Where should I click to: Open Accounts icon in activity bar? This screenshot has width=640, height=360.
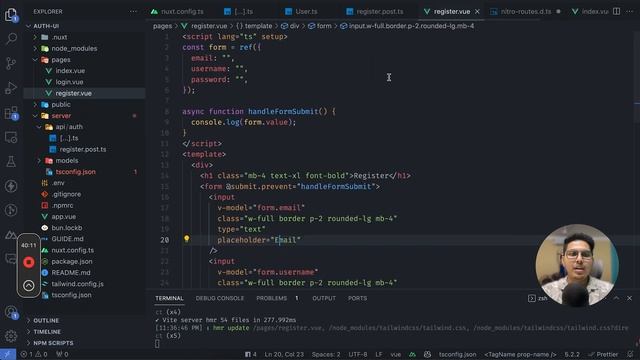tap(11, 312)
